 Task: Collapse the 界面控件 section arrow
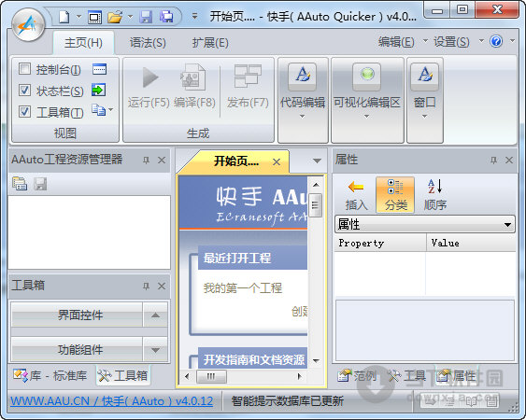155,315
